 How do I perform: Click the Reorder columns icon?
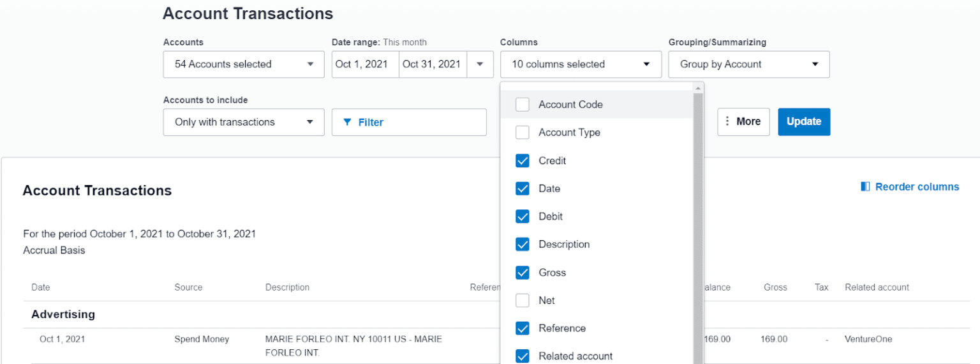click(865, 186)
